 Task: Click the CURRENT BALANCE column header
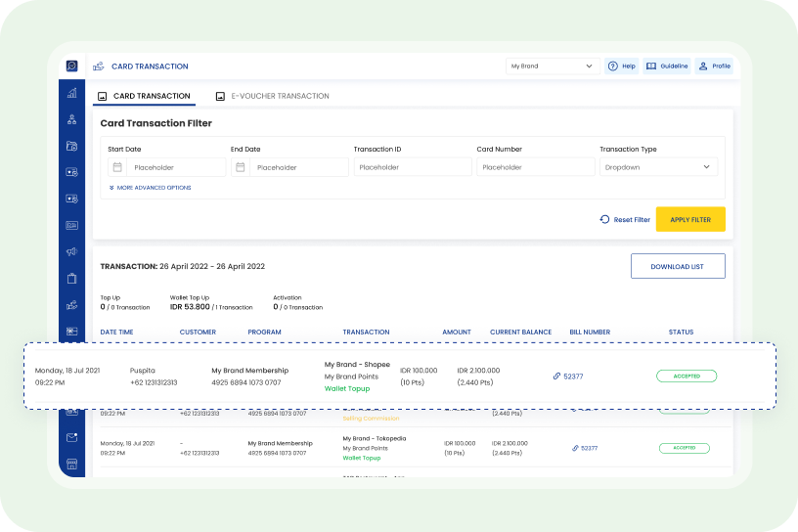pos(520,332)
